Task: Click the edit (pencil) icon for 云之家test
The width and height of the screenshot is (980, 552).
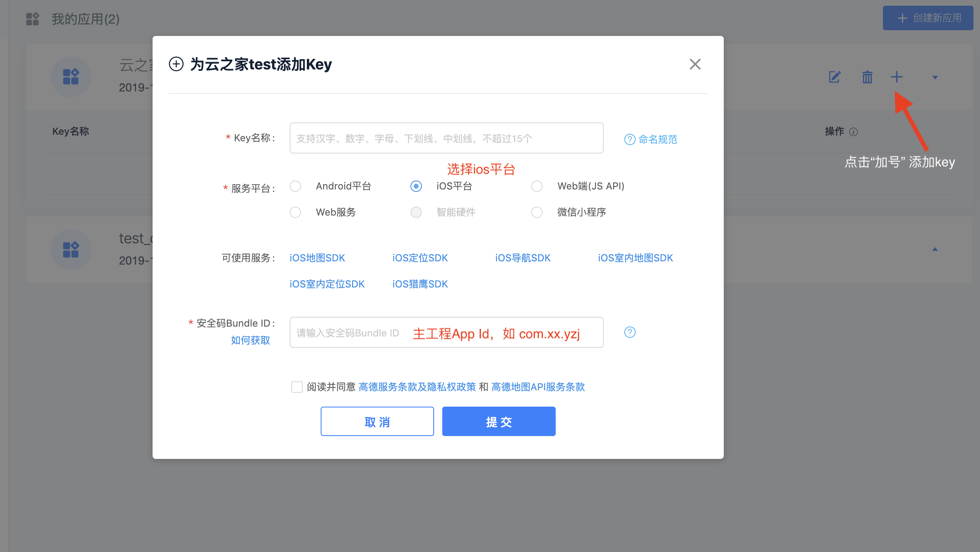Action: 834,77
